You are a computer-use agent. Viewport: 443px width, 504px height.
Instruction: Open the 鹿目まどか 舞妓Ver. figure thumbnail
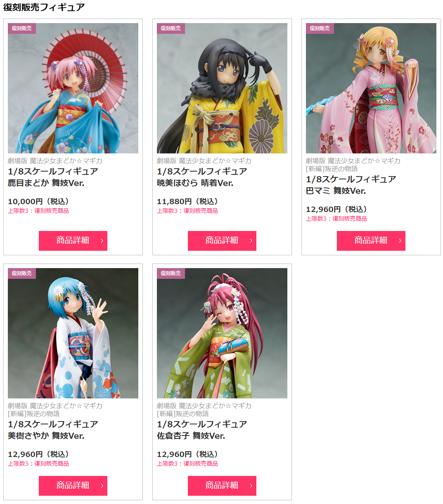click(73, 88)
